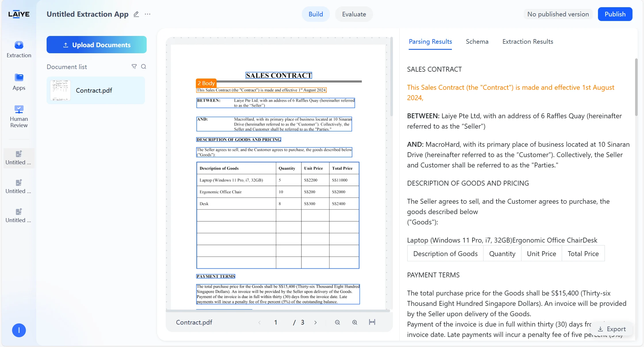Image resolution: width=644 pixels, height=347 pixels.
Task: Fit document to width
Action: [x=372, y=322]
